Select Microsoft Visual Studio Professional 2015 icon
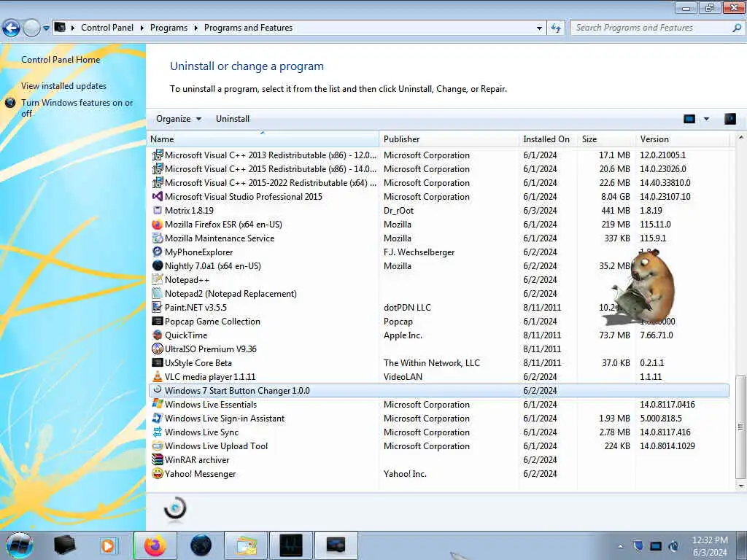Screen dimensions: 747x560 158,197
